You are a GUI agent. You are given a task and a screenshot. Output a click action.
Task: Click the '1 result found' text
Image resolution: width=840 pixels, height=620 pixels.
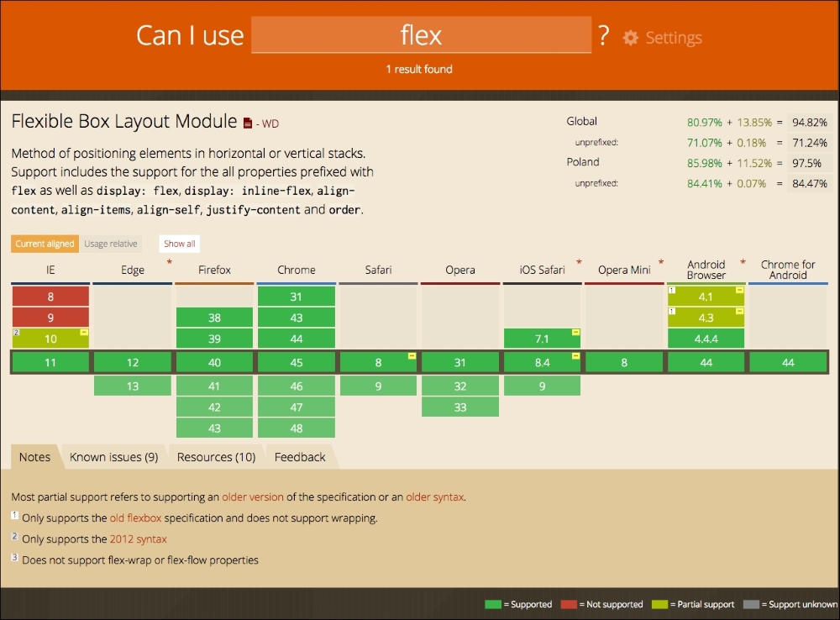419,69
